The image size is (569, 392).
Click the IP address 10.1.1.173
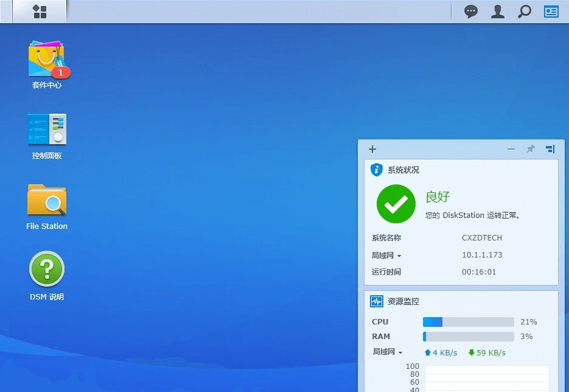pos(482,255)
